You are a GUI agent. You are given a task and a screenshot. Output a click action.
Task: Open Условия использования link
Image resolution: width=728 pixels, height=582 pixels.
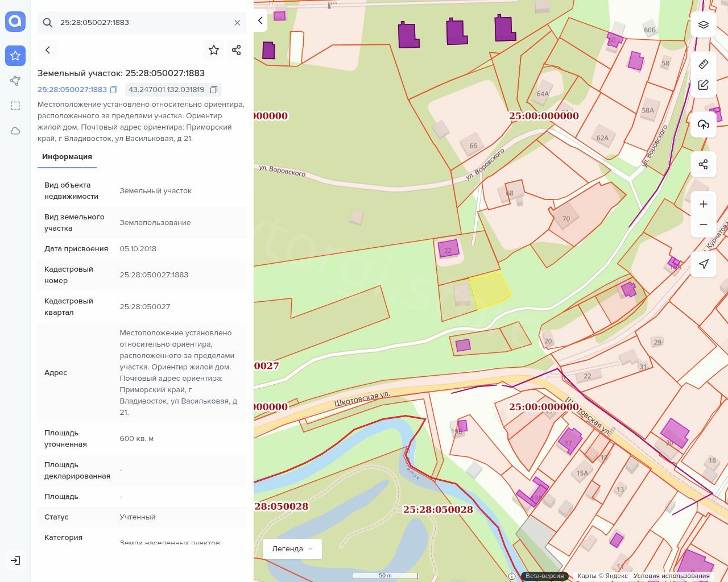tap(671, 576)
